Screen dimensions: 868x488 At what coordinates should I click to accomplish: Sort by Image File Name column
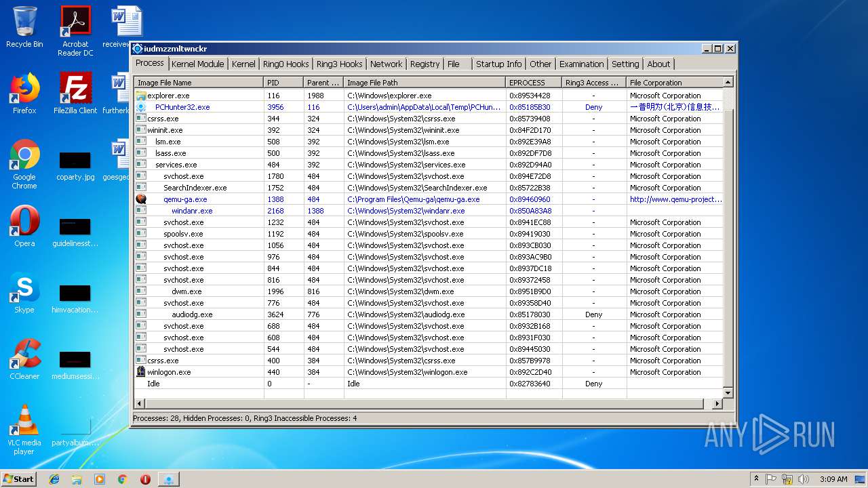click(199, 83)
